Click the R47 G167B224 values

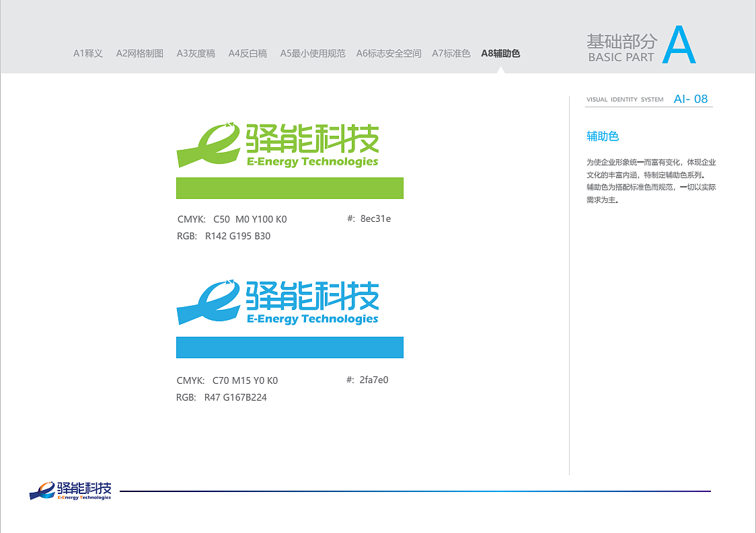point(235,398)
